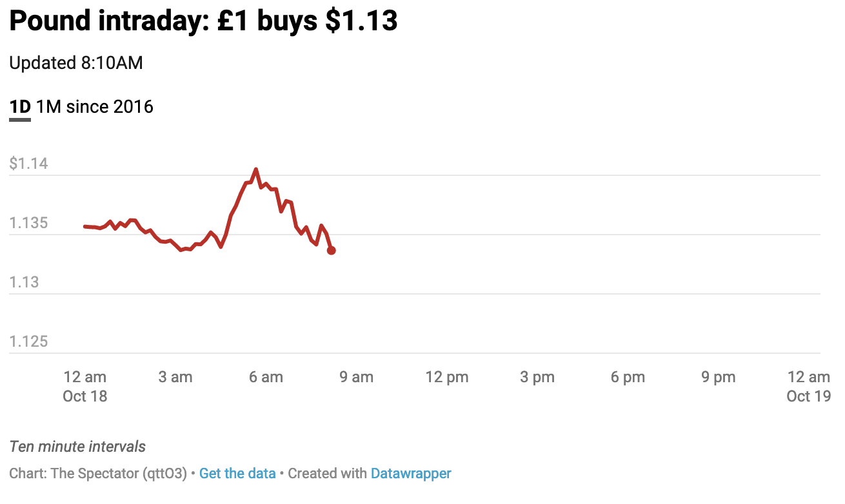Viewport: 845px width, 504px height.
Task: Click the 6 am x-axis label
Action: click(x=266, y=377)
